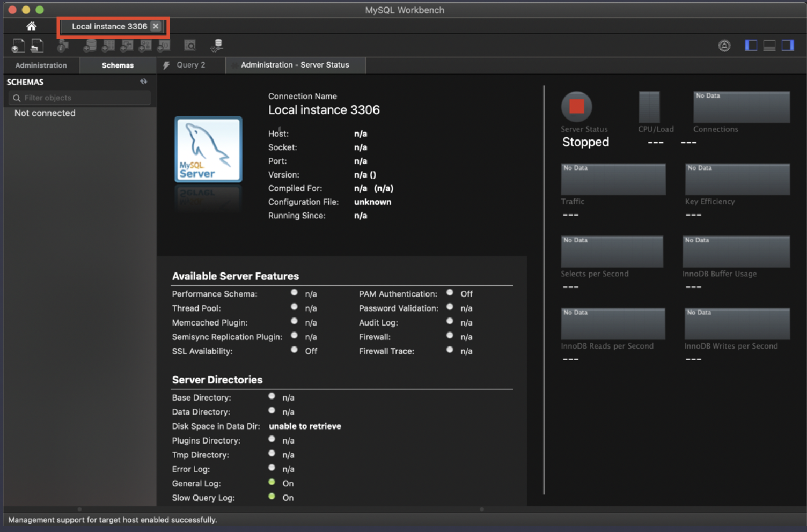Switch to the Administration sidebar tab
Image resolution: width=807 pixels, height=532 pixels.
pyautogui.click(x=41, y=65)
